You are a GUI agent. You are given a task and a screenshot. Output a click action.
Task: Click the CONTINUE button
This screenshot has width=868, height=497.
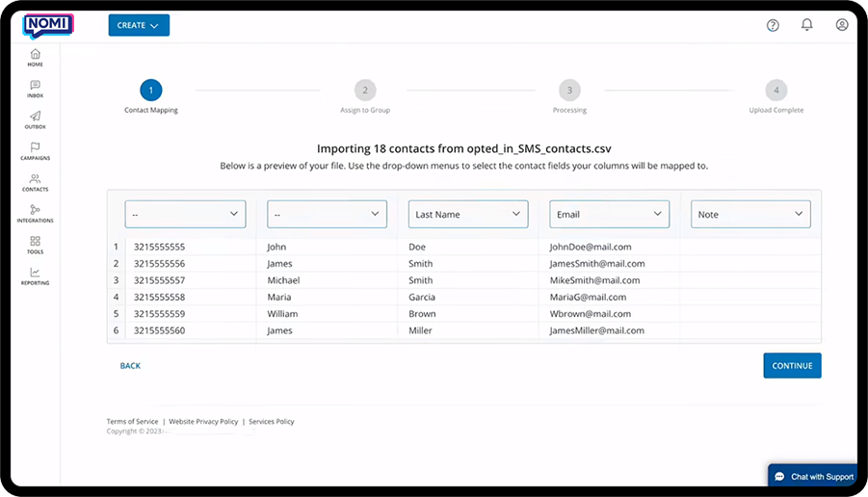click(792, 366)
